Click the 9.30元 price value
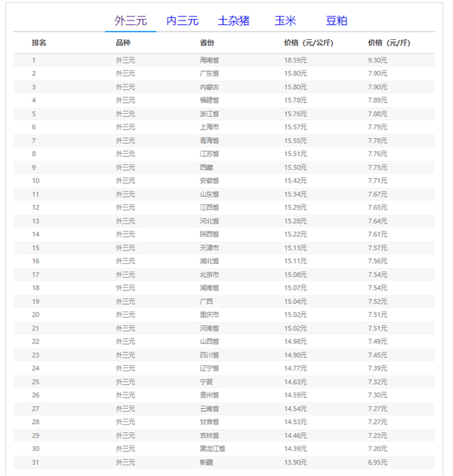 tap(377, 60)
